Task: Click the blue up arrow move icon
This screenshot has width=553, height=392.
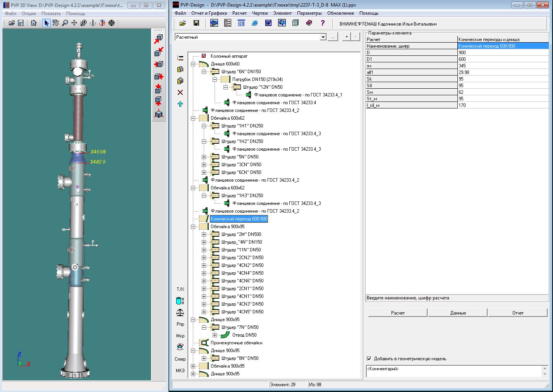Action: tap(180, 104)
